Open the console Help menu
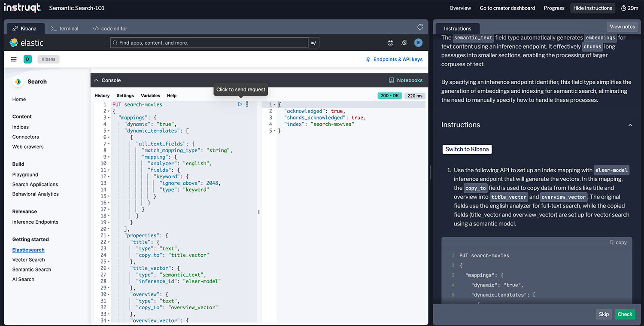Screen dimensions: 644x326 pyautogui.click(x=172, y=95)
